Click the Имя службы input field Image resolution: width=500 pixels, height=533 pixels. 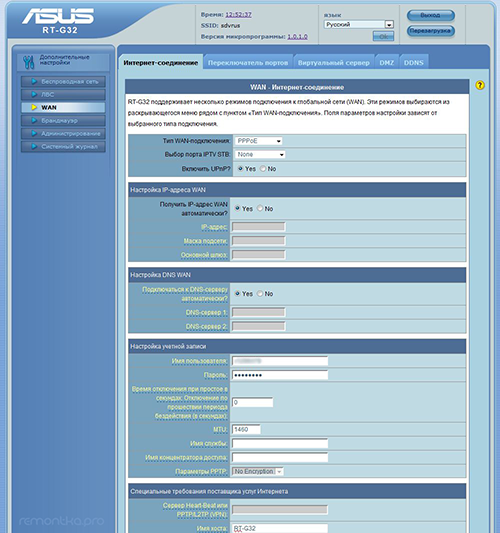(x=280, y=443)
